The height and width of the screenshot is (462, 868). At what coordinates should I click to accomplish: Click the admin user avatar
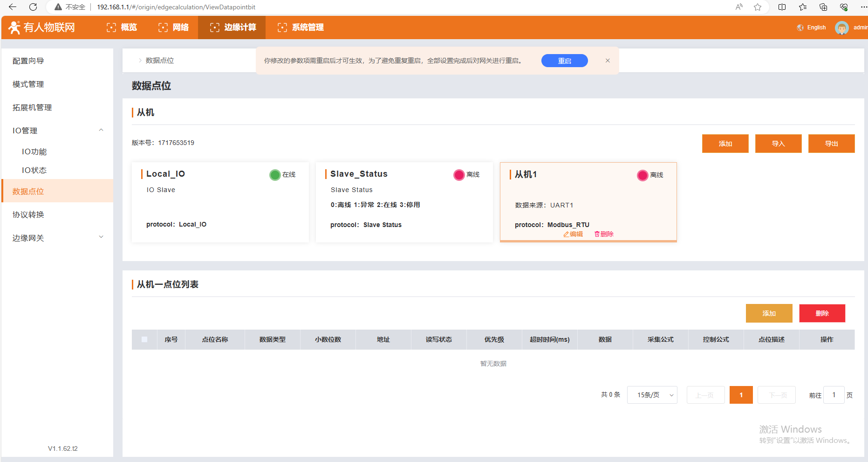[x=841, y=28]
